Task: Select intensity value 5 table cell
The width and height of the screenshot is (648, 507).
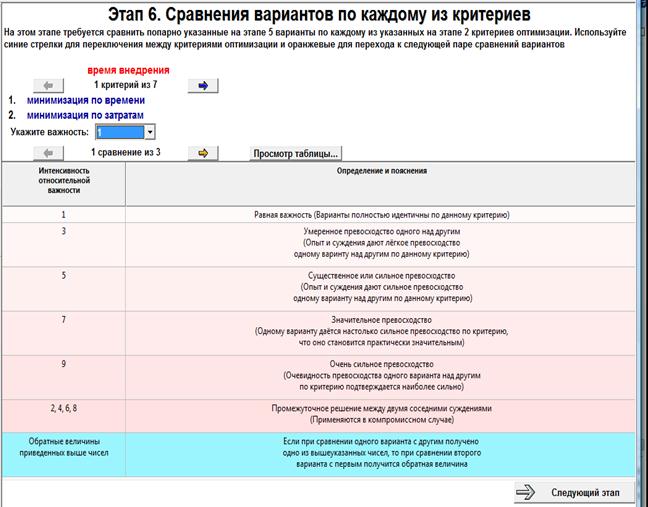Action: click(x=64, y=289)
